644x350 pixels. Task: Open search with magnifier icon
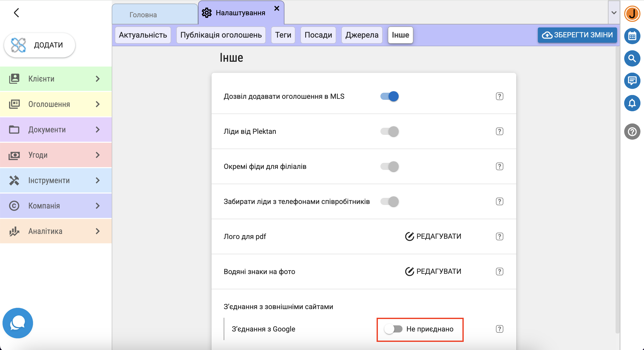(632, 58)
